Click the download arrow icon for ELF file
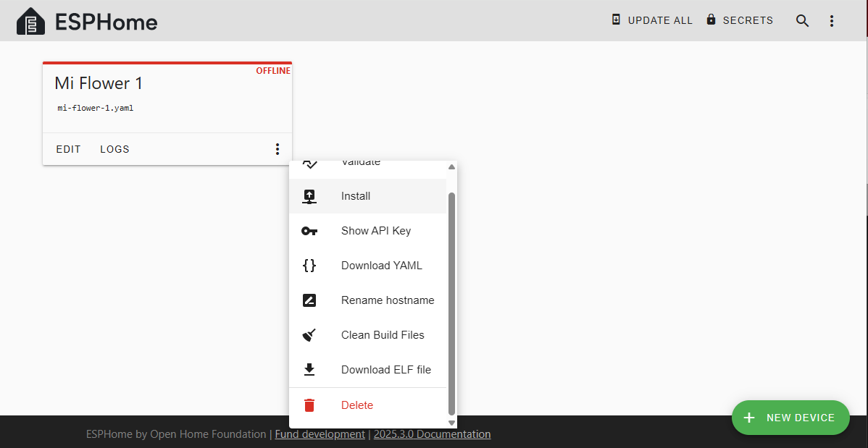Viewport: 868px width, 448px height. coord(309,369)
